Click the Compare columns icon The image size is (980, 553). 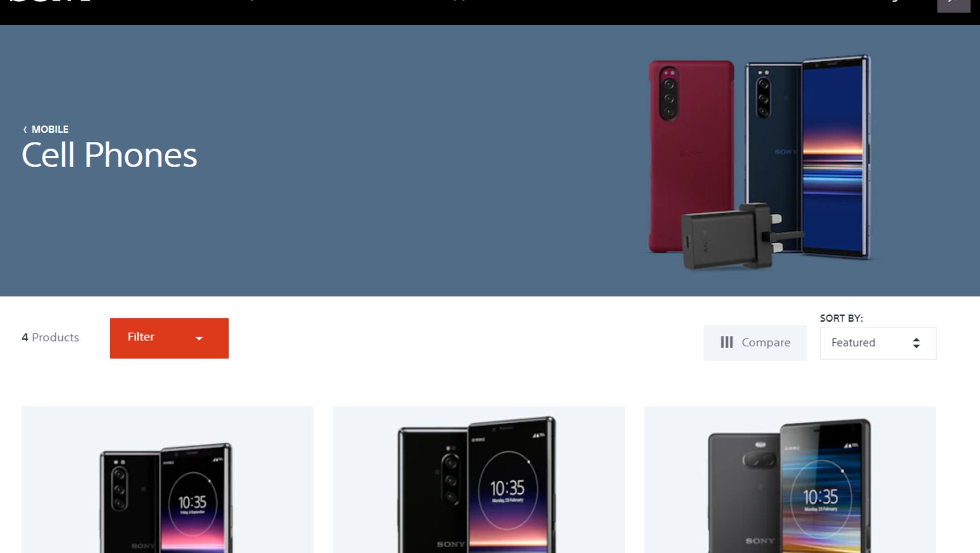[726, 342]
